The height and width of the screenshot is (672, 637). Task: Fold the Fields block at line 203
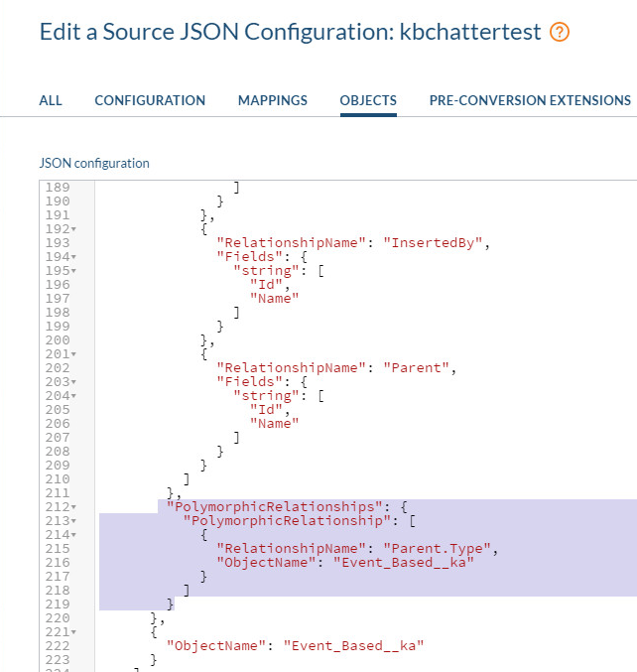pyautogui.click(x=73, y=382)
